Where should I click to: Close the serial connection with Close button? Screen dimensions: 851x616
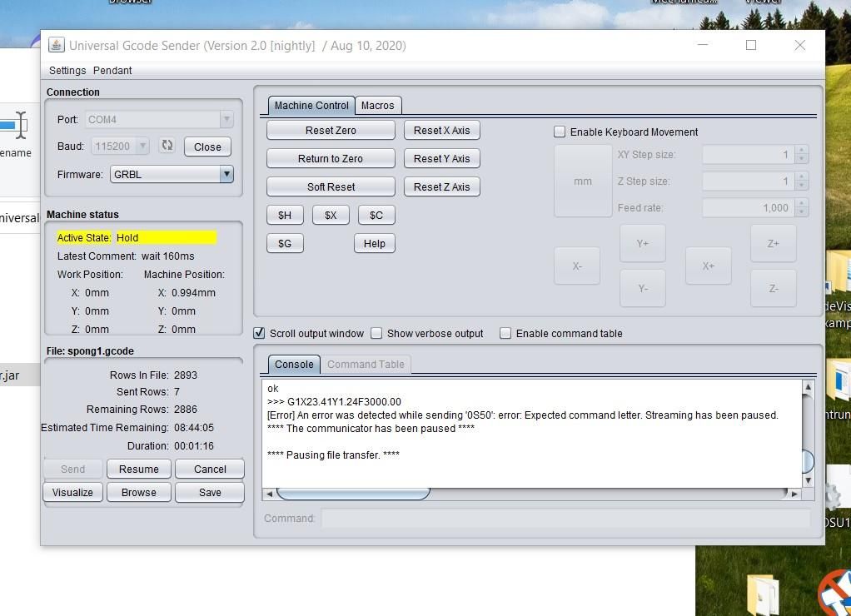207,147
